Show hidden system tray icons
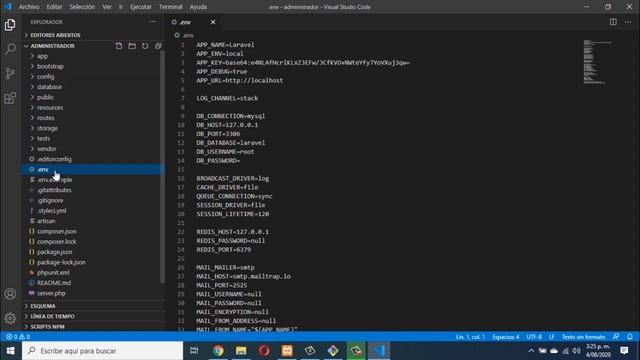This screenshot has height=360, width=640. pyautogui.click(x=531, y=351)
